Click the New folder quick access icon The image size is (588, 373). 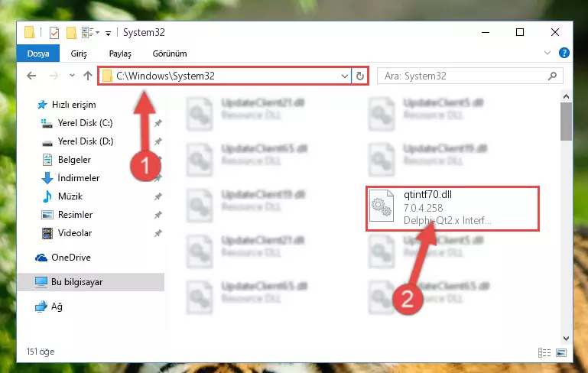71,33
